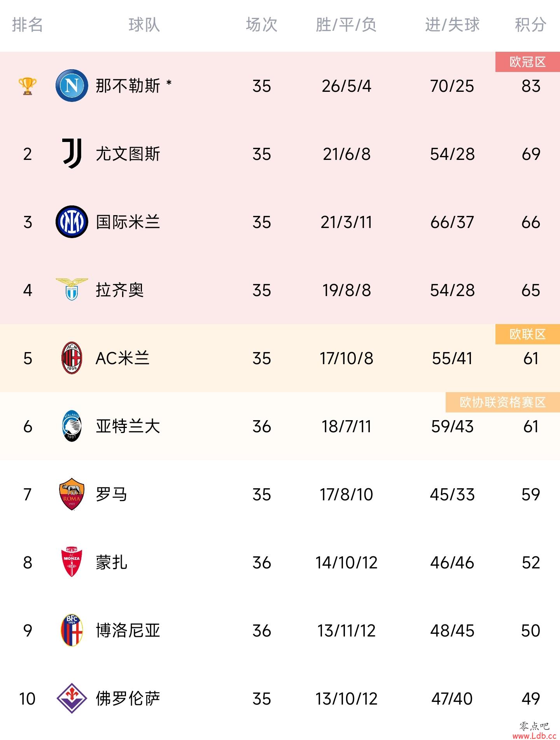Select the Roma wolf crest
The height and width of the screenshot is (740, 560).
(72, 494)
